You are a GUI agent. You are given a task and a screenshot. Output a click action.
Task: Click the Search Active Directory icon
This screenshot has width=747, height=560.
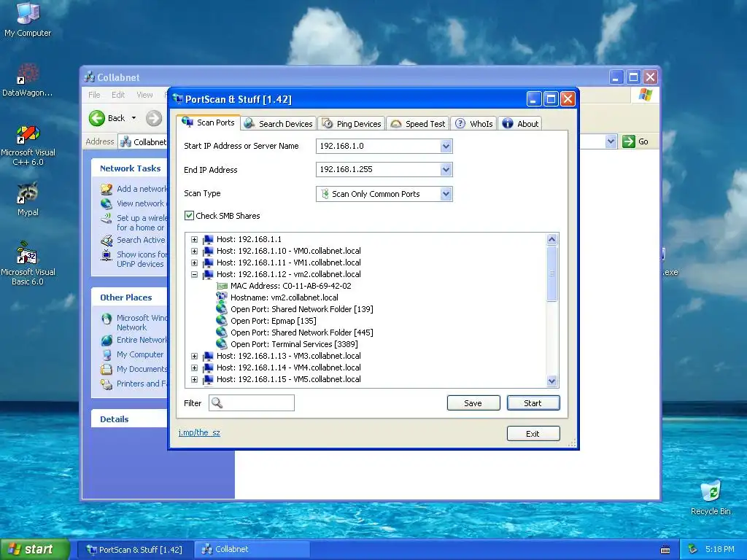point(107,240)
